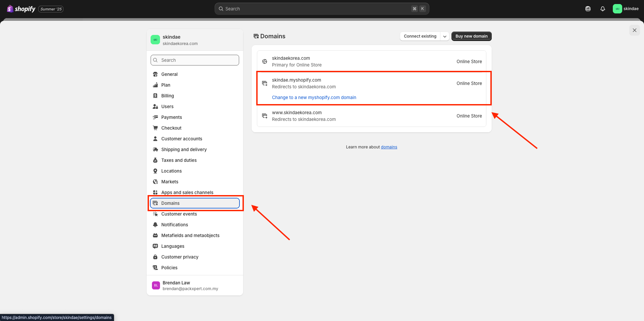Viewport: 644px width, 321px height.
Task: Open General settings
Action: pos(195,74)
